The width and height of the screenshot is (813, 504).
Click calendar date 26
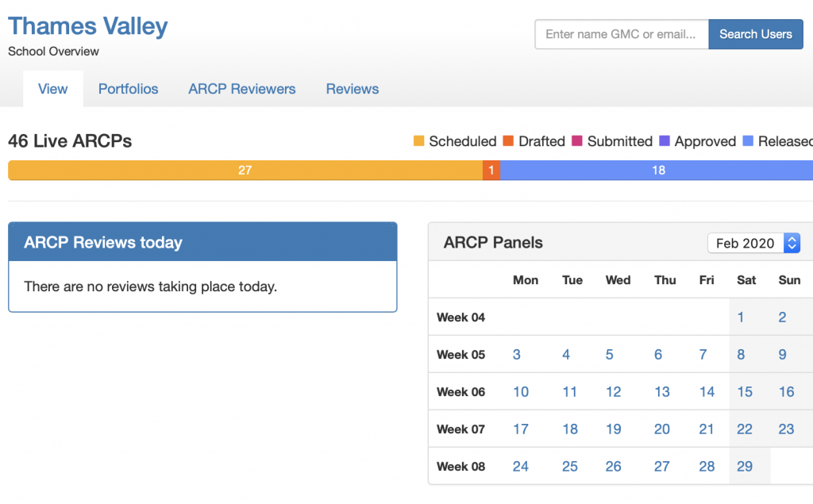(614, 466)
